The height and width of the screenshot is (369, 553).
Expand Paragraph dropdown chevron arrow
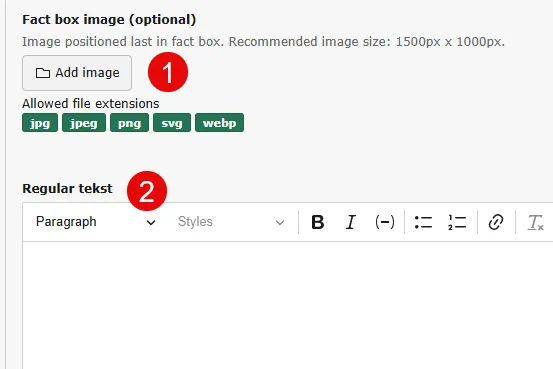click(x=151, y=223)
